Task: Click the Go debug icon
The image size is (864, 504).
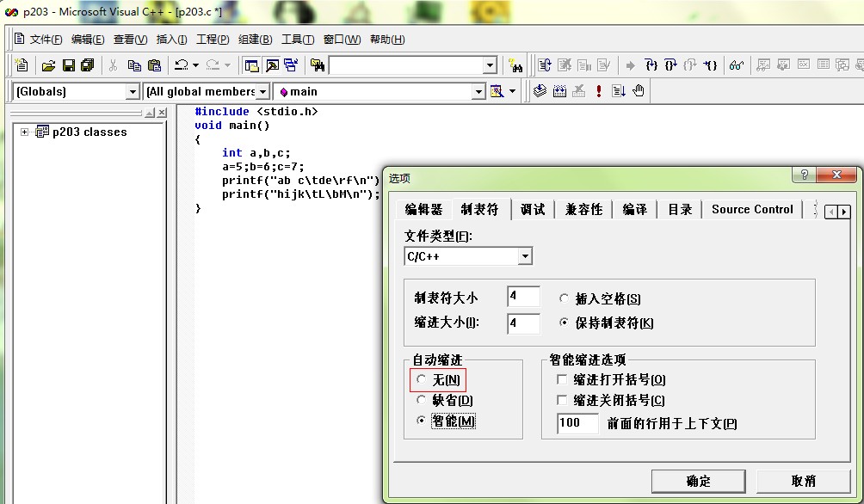Action: tap(618, 91)
